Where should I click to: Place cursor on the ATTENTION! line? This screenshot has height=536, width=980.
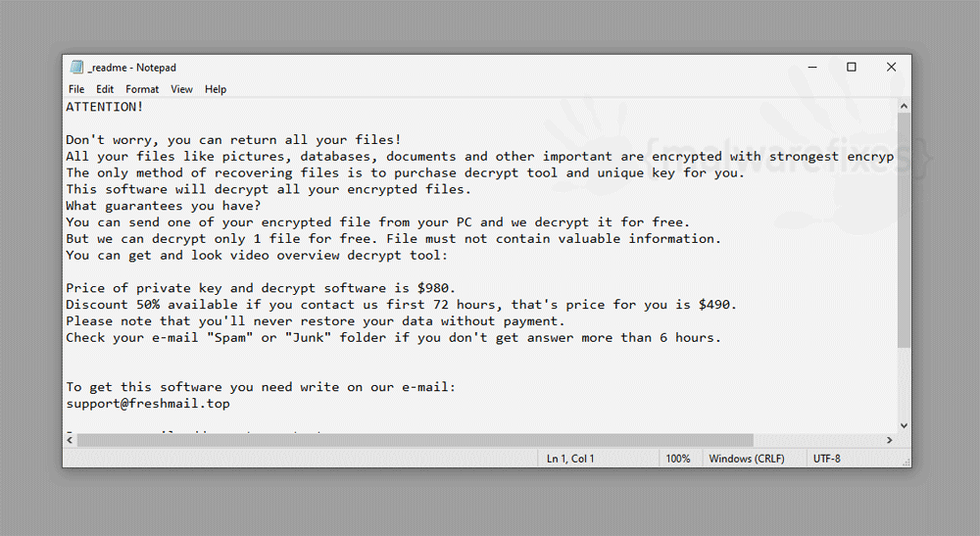(105, 107)
